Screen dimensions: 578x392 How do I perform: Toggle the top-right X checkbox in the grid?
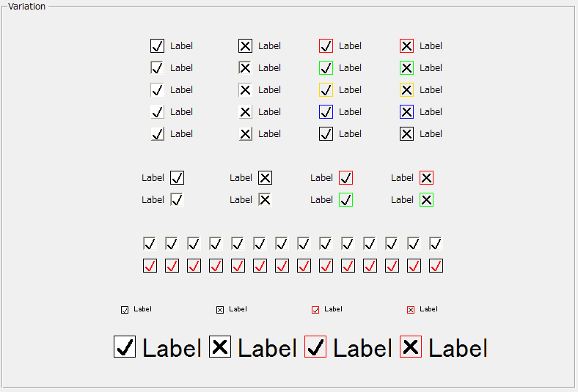(x=406, y=46)
